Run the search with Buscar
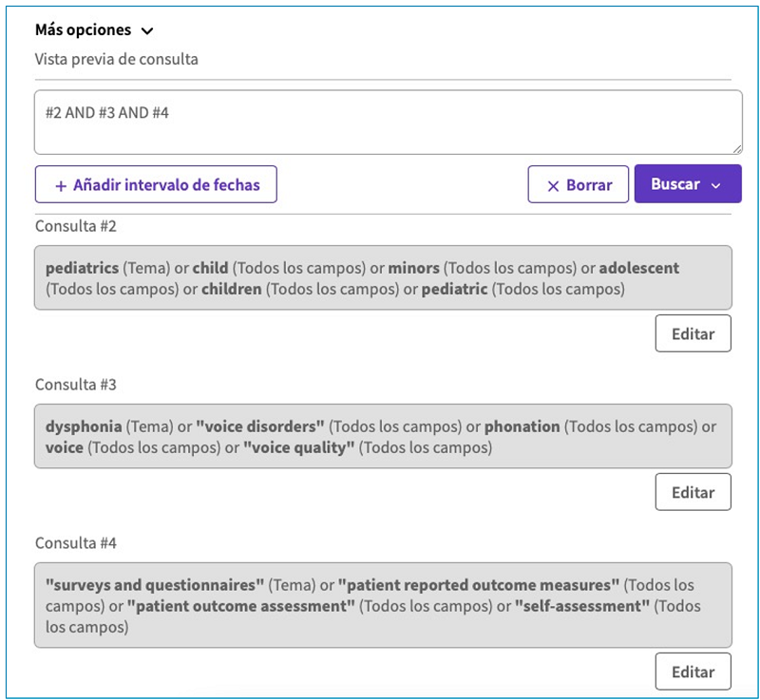Image resolution: width=760 pixels, height=700 pixels. click(x=675, y=185)
